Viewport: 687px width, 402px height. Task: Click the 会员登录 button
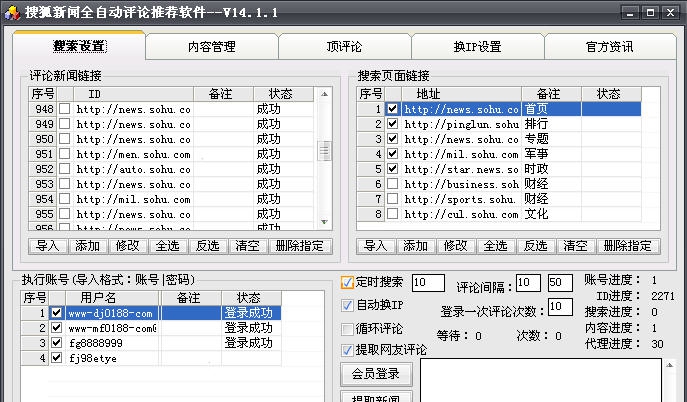pyautogui.click(x=376, y=374)
